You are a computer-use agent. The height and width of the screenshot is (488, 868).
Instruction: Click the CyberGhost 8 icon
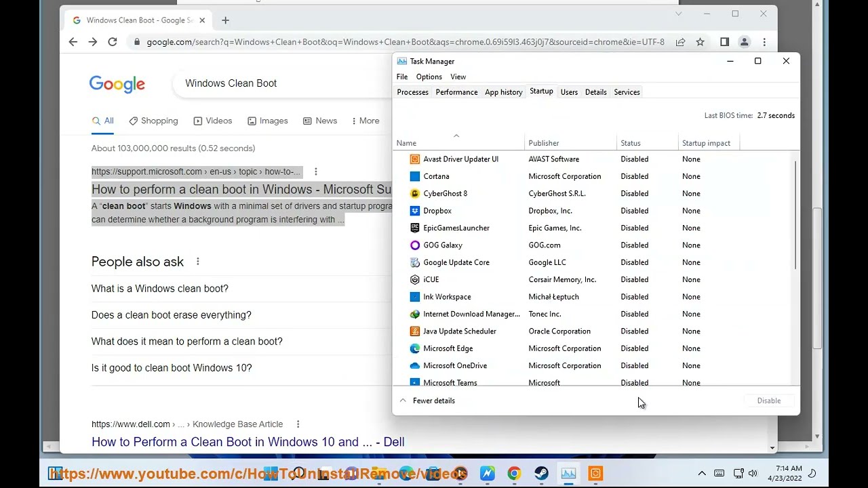[x=415, y=193]
